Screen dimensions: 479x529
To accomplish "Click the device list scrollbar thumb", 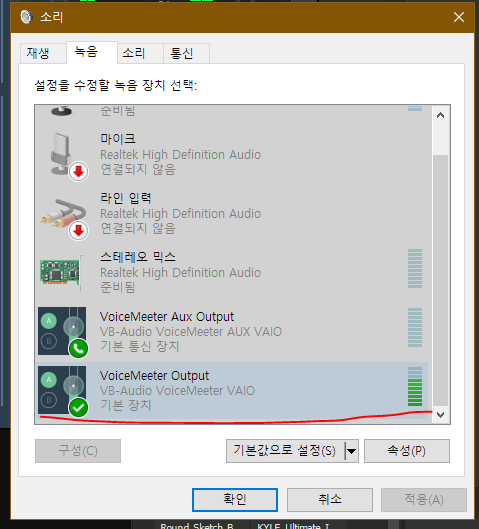I will point(440,280).
